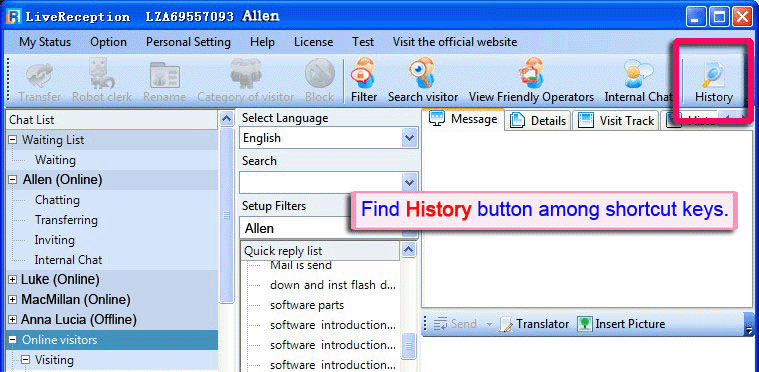This screenshot has height=372, width=759.
Task: Click the Block toolbar icon
Action: (x=319, y=81)
